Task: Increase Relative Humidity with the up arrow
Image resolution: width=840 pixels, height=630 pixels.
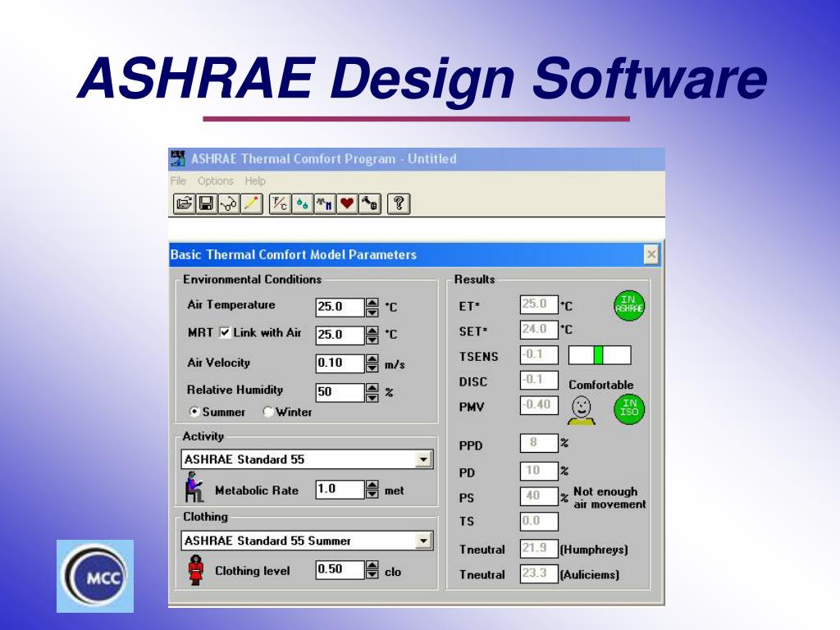Action: [x=372, y=388]
